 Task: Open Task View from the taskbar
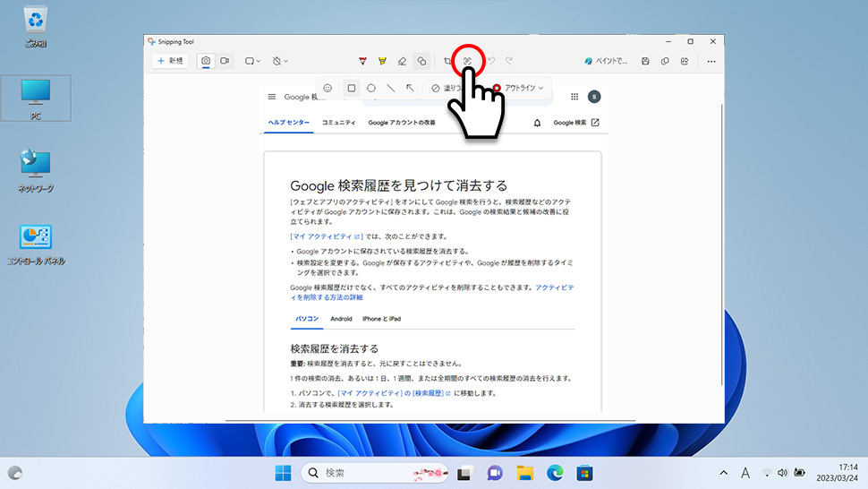(464, 473)
